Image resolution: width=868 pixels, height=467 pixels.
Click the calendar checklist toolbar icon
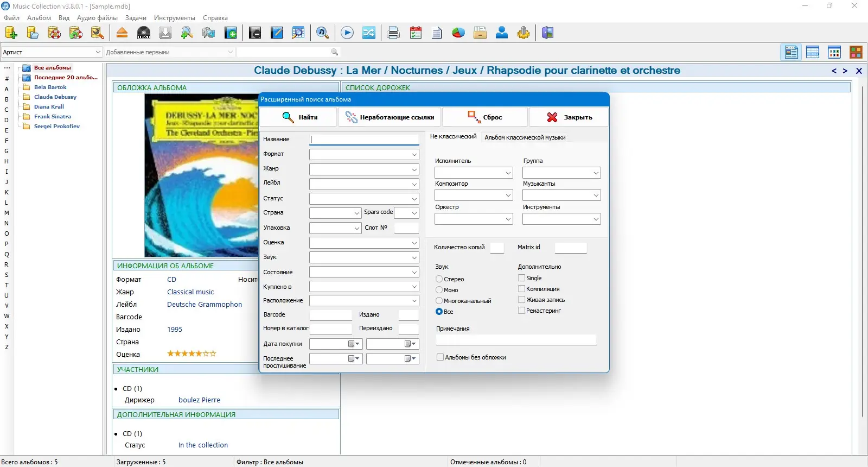pos(416,33)
